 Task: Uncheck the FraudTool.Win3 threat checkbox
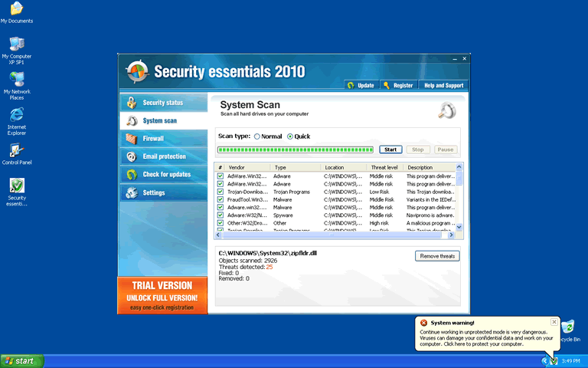(x=220, y=199)
